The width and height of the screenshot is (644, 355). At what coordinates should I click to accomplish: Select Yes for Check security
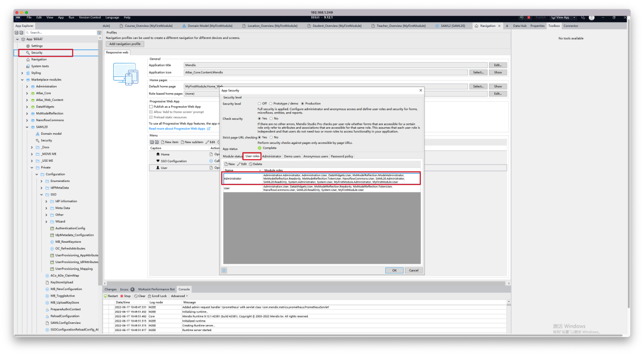259,118
